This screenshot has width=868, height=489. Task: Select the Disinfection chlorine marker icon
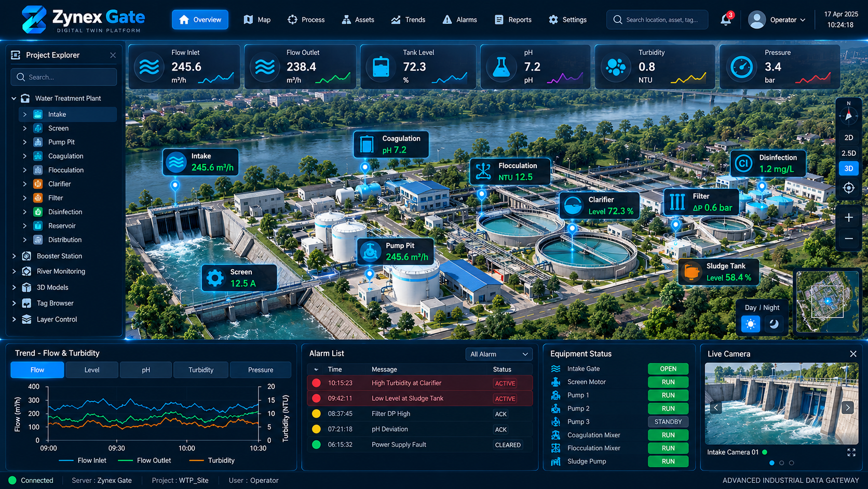743,164
